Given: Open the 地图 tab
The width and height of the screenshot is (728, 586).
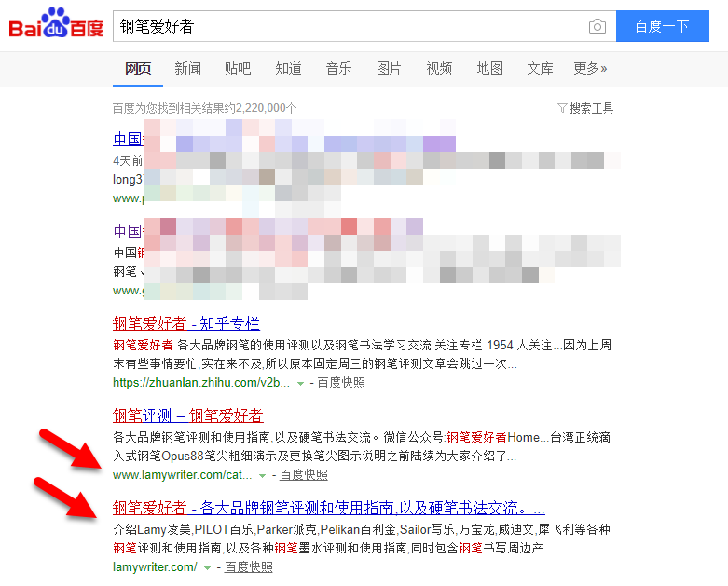Looking at the screenshot, I should [489, 68].
